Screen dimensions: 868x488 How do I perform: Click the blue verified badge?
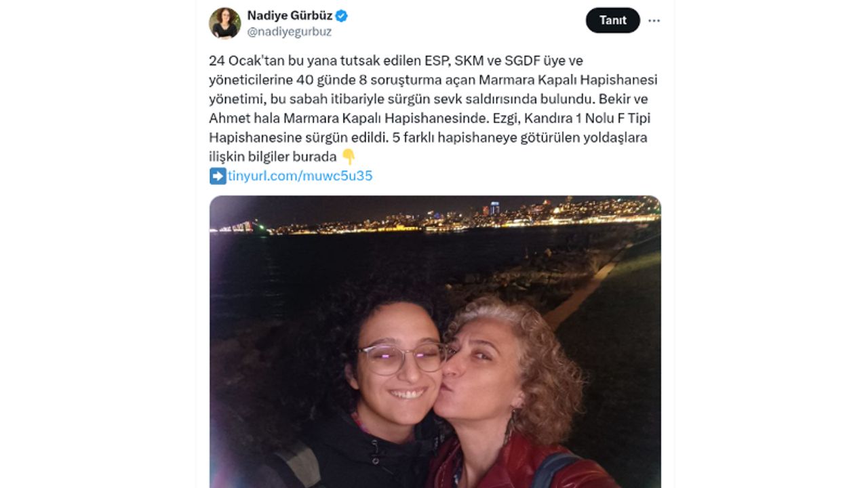coord(342,16)
